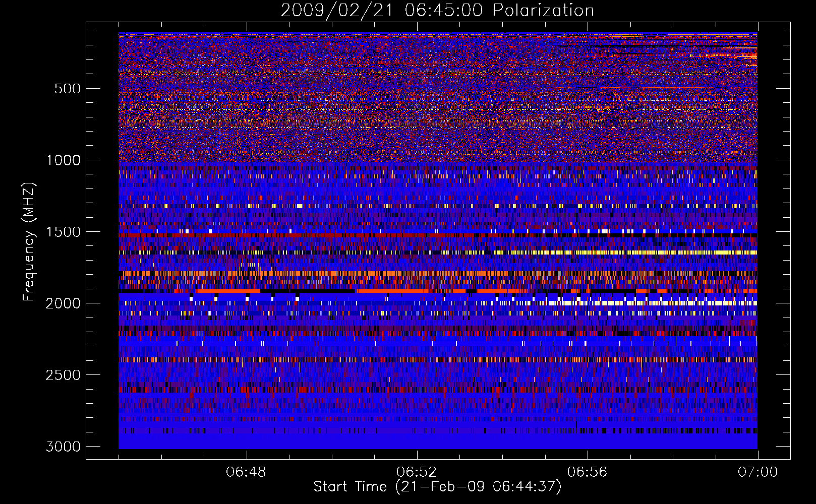The width and height of the screenshot is (816, 504).
Task: Click the 06:48 time tick label
Action: tap(246, 472)
